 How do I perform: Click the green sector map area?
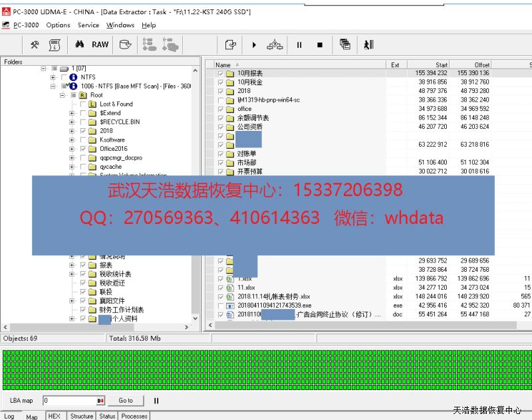click(x=266, y=369)
